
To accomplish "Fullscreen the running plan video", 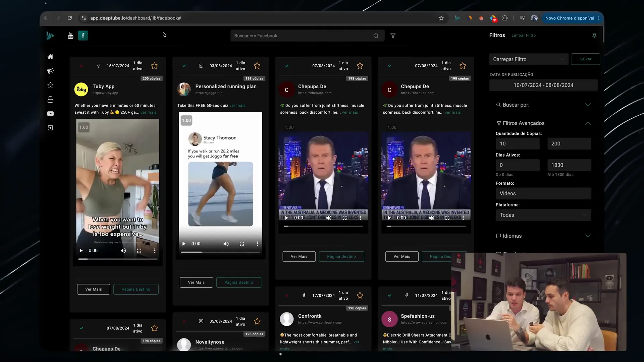I will 242,244.
